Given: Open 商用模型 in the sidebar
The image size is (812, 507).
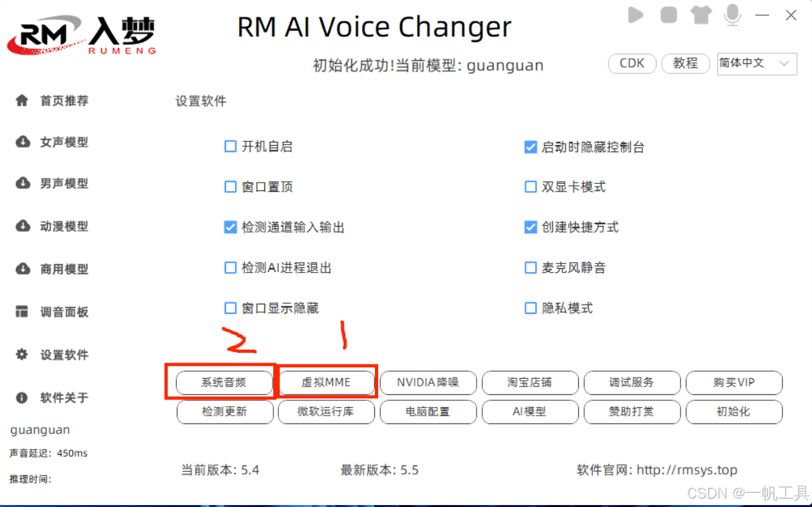Looking at the screenshot, I should click(64, 269).
